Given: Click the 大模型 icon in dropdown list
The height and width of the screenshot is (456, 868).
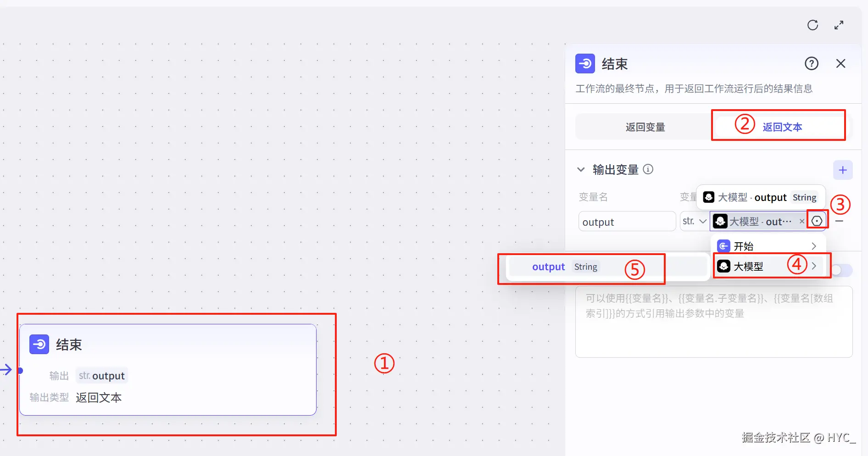Looking at the screenshot, I should coord(723,266).
